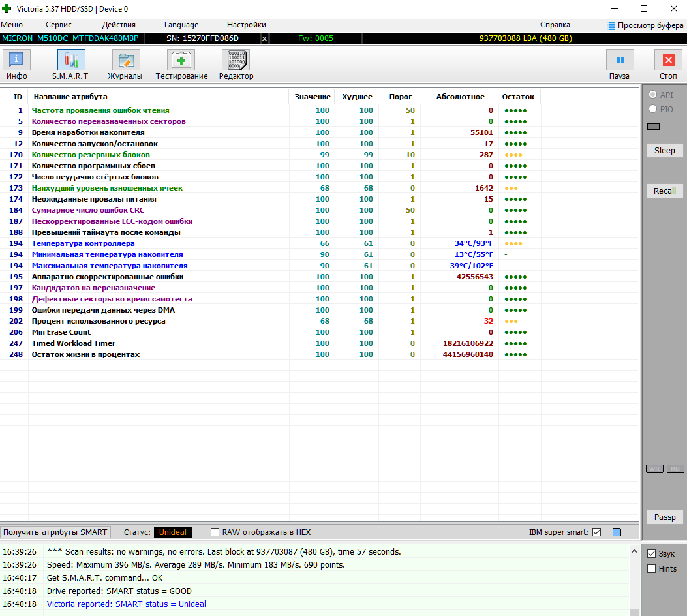Open the Language menu

click(181, 25)
